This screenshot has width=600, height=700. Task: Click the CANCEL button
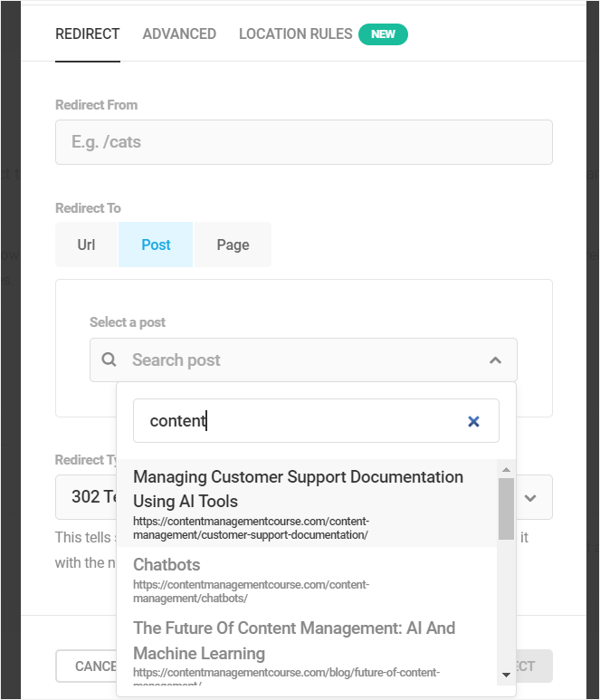(x=86, y=666)
